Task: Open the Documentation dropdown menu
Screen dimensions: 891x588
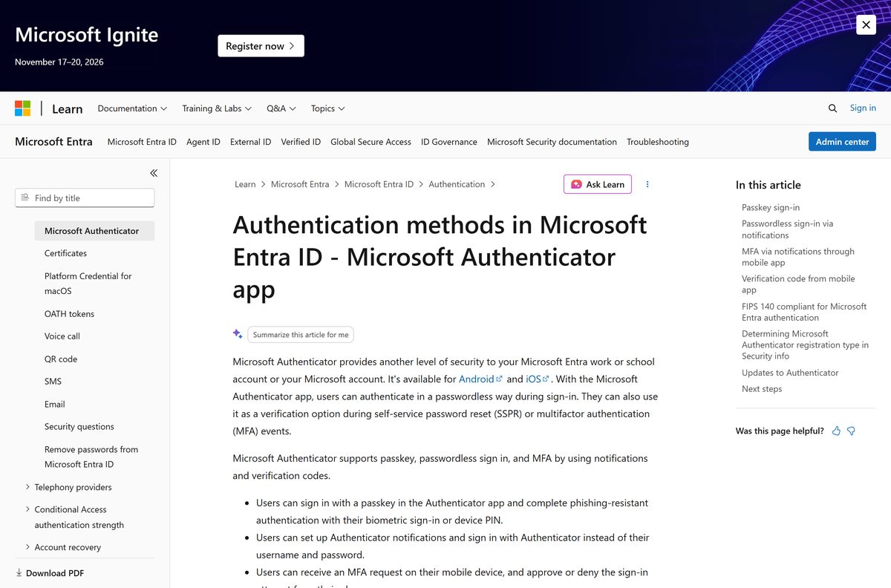Action: tap(132, 108)
